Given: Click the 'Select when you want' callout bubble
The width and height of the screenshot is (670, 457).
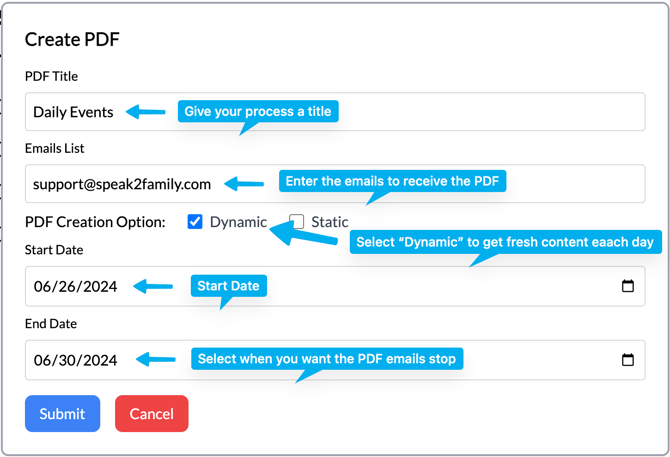Looking at the screenshot, I should 327,359.
